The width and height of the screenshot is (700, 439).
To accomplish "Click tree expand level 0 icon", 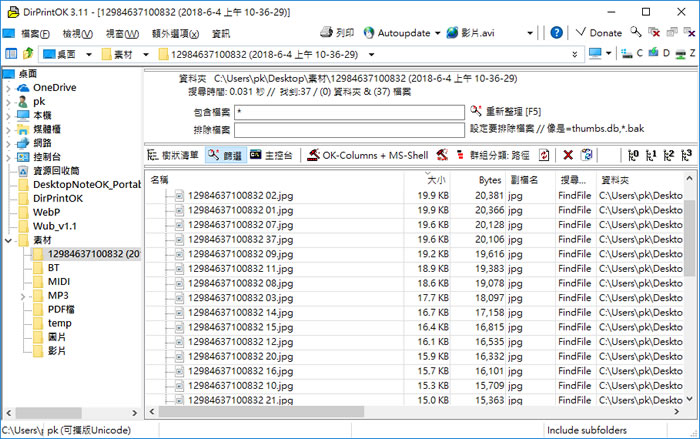I will pos(633,155).
